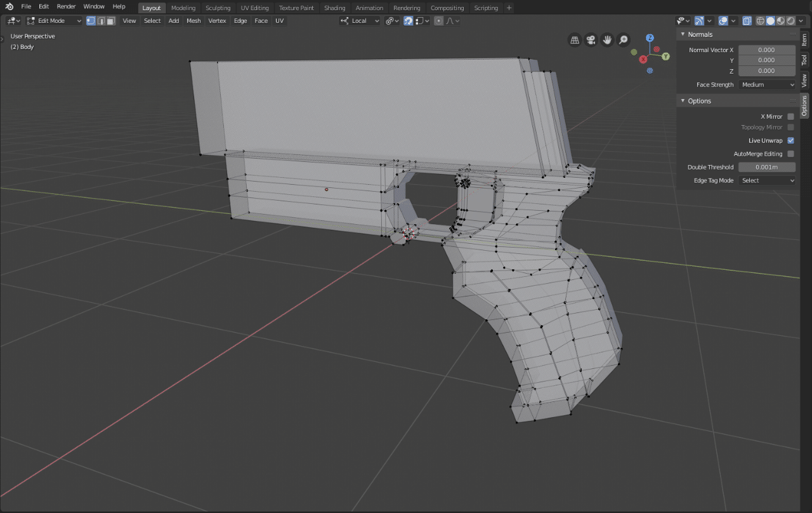812x513 pixels.
Task: Toggle camera view icon
Action: click(591, 40)
